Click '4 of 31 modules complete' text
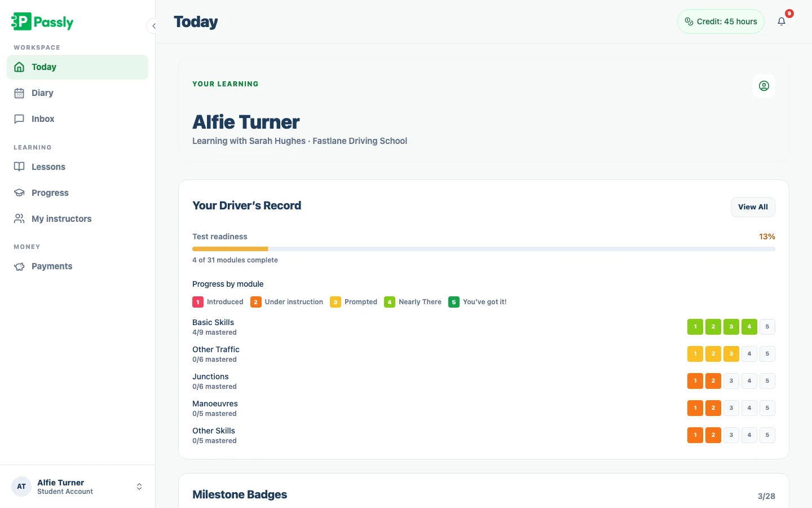This screenshot has height=508, width=812. click(x=235, y=260)
